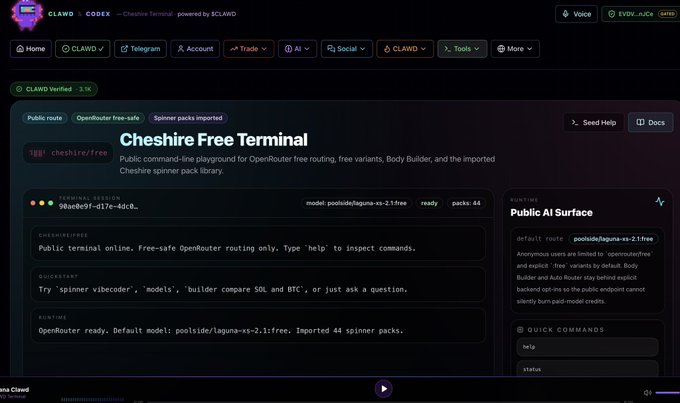
Task: Click the Trade chart-trend icon
Action: point(234,49)
